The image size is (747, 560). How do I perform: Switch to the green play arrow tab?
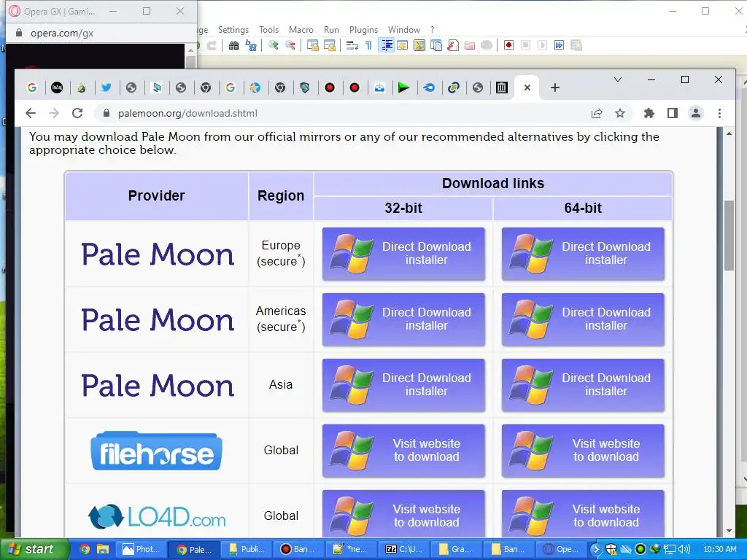click(403, 87)
